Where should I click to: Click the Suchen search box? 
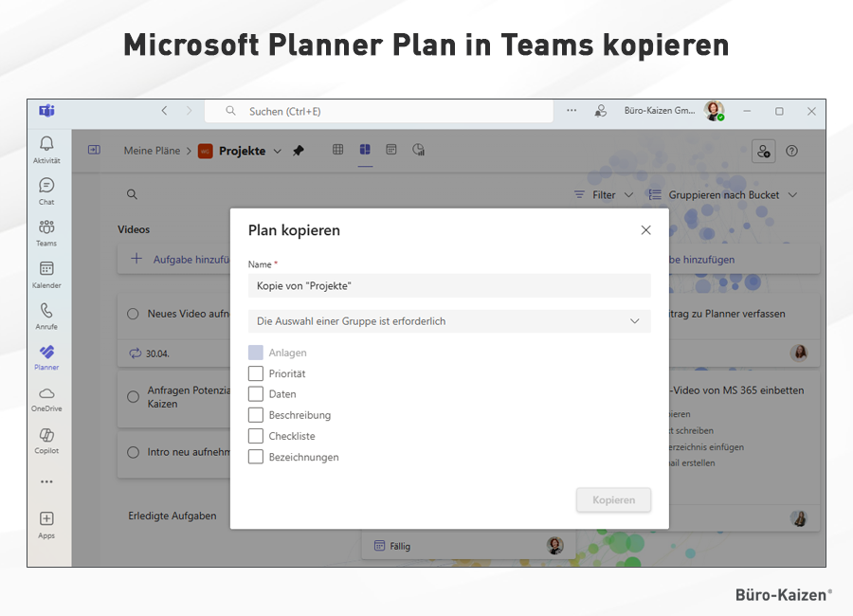[x=378, y=111]
